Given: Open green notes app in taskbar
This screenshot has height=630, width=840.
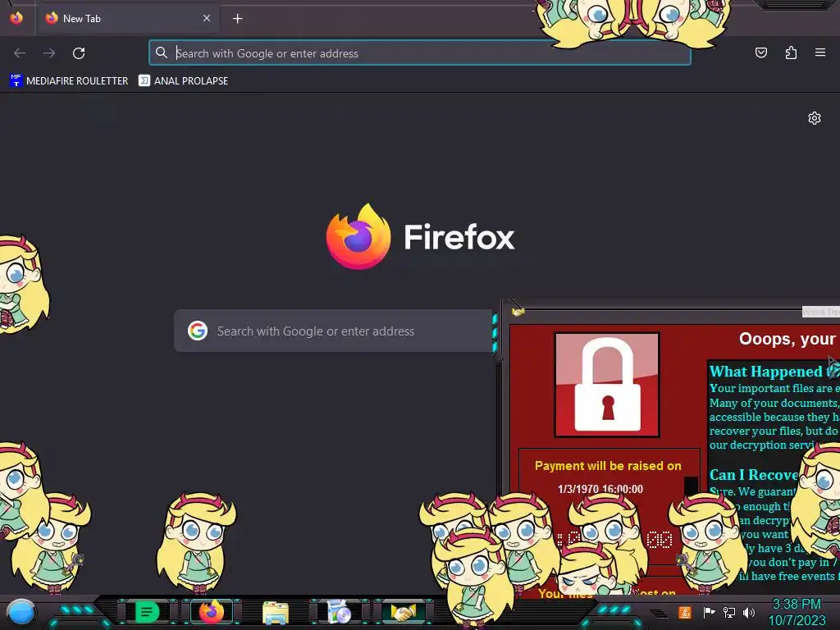Looking at the screenshot, I should coord(147,611).
